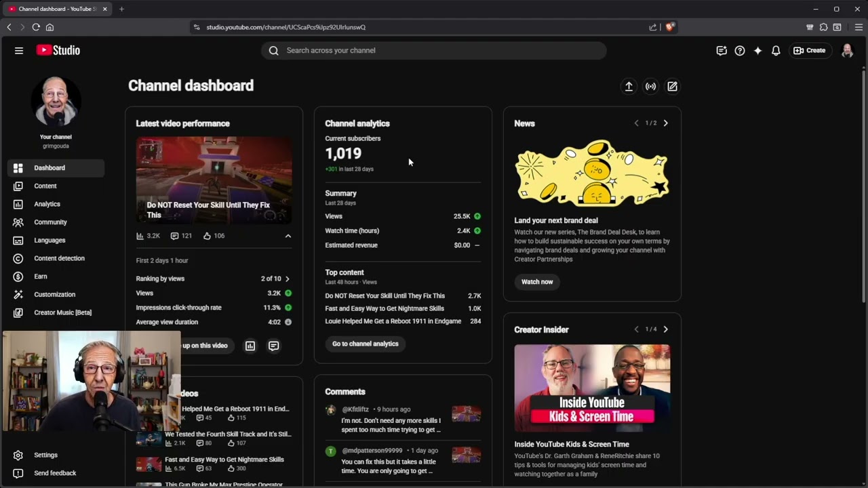Click the share icon in address bar

(x=653, y=27)
